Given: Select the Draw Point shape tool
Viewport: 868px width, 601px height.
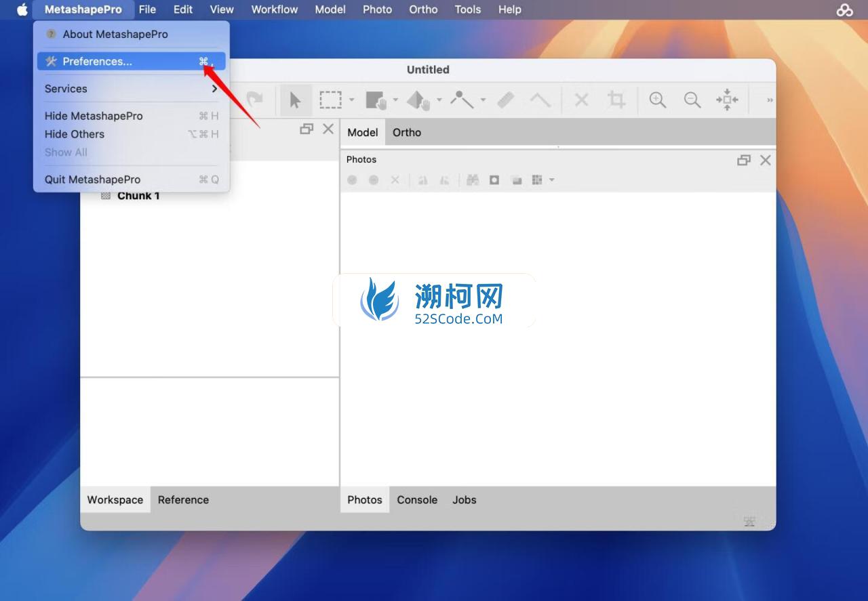Looking at the screenshot, I should point(462,100).
